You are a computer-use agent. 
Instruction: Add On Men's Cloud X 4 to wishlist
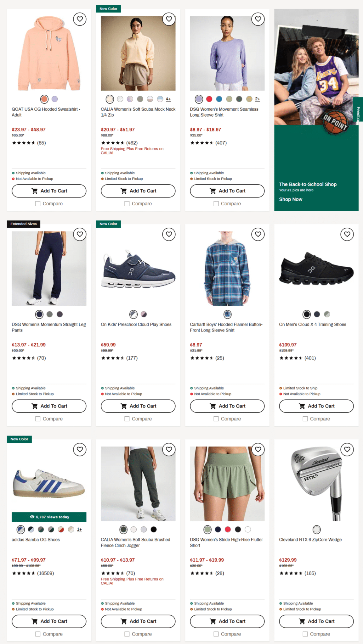[347, 234]
